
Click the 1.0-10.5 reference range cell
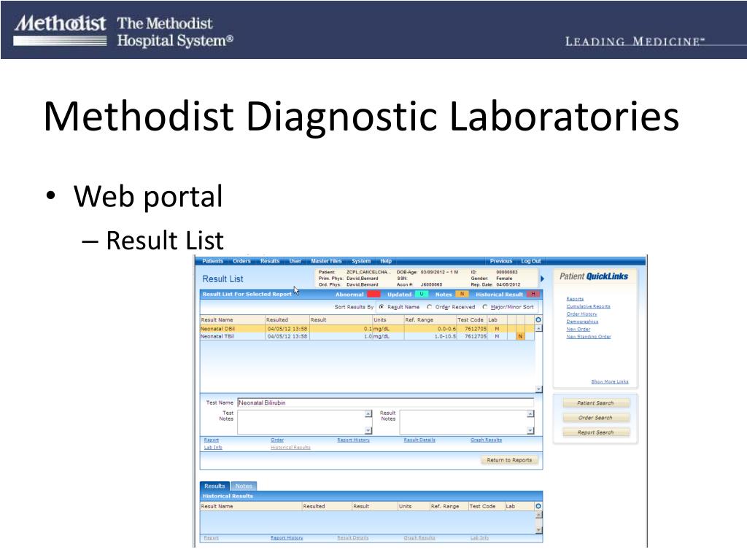(x=430, y=336)
